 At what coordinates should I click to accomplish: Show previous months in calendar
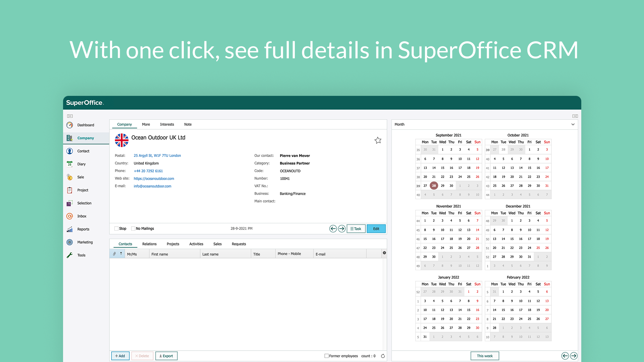click(x=565, y=356)
